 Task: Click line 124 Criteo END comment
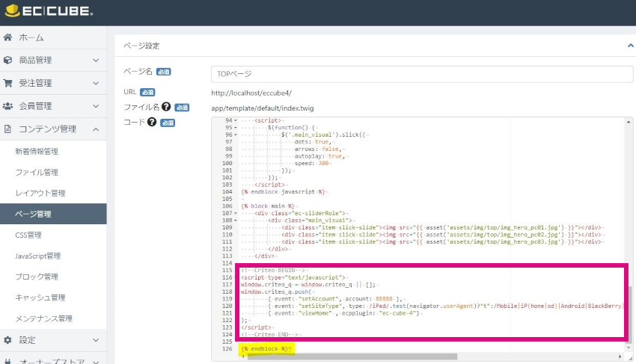(269, 334)
